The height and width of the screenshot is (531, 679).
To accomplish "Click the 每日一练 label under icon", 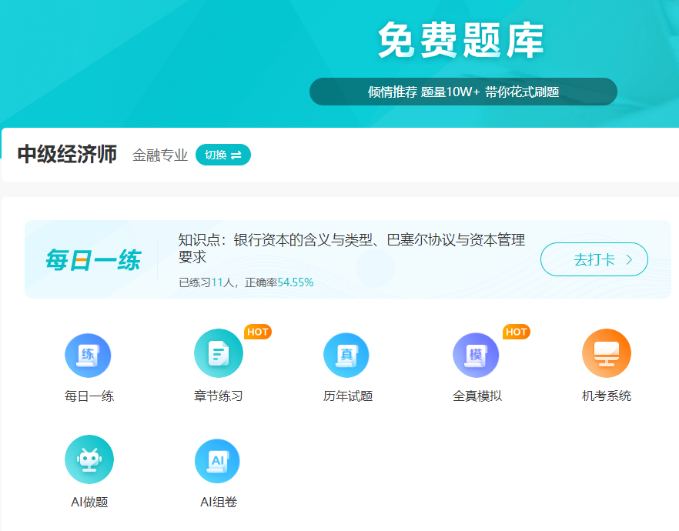I will click(x=89, y=396).
